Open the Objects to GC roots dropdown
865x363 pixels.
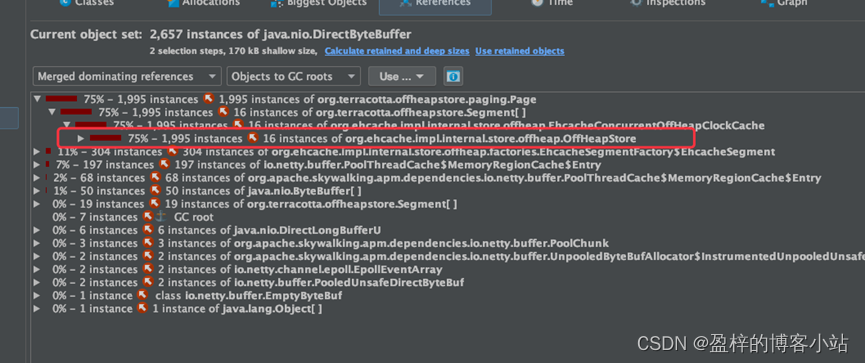(x=293, y=76)
